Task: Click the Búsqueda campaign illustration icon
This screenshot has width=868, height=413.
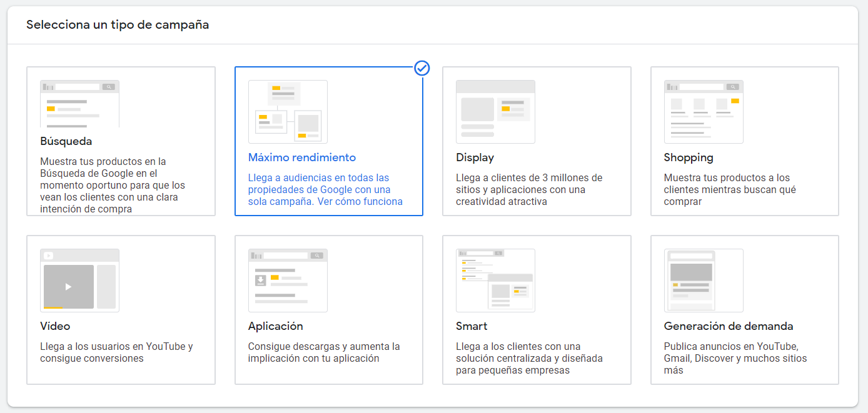Action: pyautogui.click(x=79, y=104)
